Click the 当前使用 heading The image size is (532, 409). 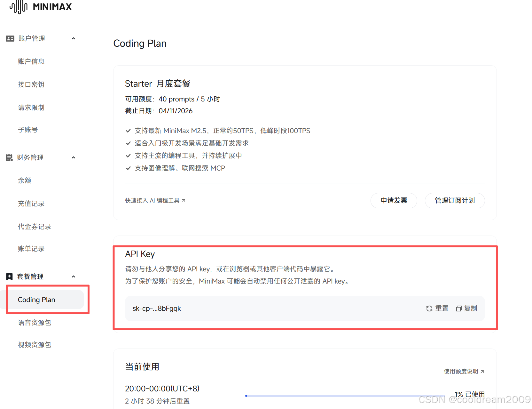coord(142,367)
